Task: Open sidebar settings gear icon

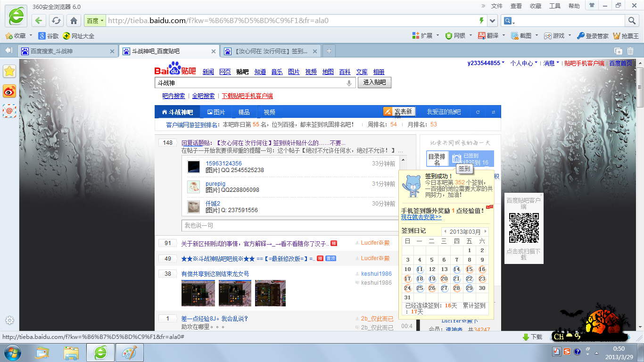Action: (9, 320)
